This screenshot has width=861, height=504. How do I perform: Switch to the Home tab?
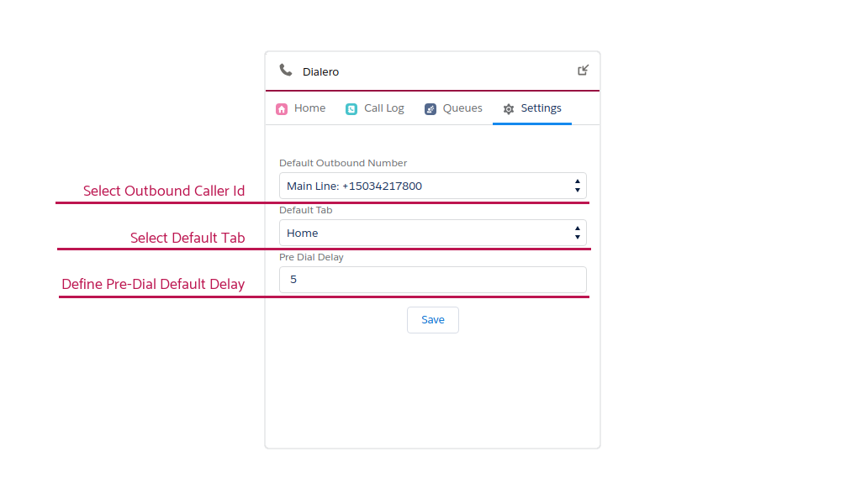pos(301,108)
